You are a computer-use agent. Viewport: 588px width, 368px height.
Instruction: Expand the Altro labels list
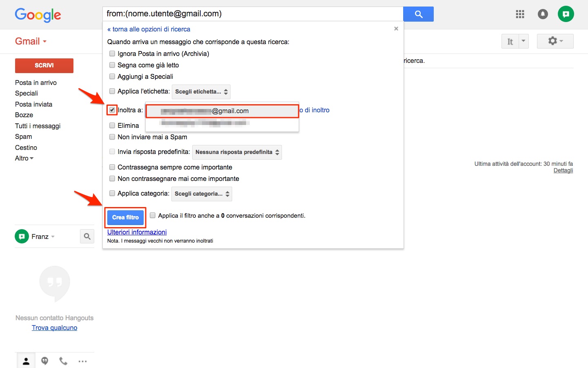point(24,158)
